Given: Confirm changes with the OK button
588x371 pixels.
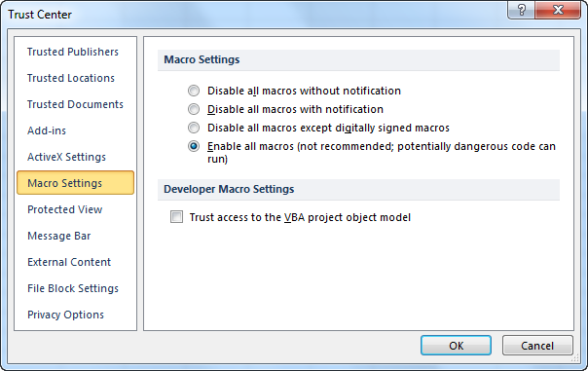Looking at the screenshot, I should click(456, 345).
